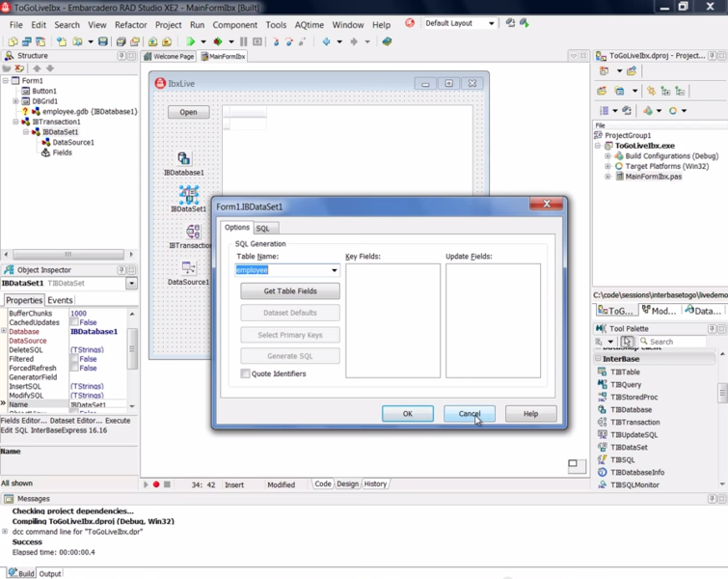Click the Help book icon in toolbar
728x579 pixels.
pyautogui.click(x=387, y=41)
